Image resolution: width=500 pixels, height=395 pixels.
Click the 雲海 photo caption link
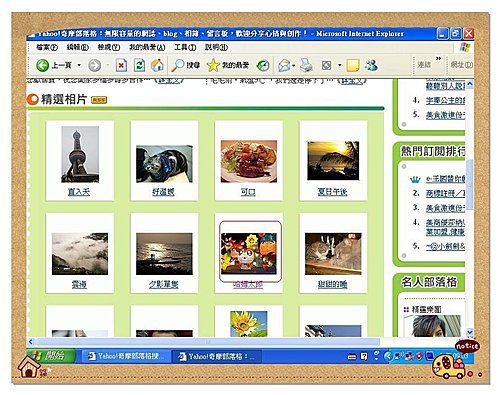[79, 284]
